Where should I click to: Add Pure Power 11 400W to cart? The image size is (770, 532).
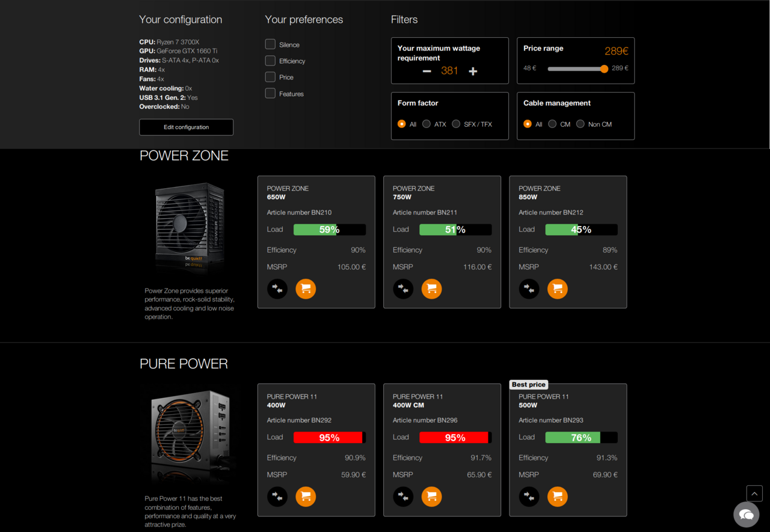pyautogui.click(x=306, y=497)
